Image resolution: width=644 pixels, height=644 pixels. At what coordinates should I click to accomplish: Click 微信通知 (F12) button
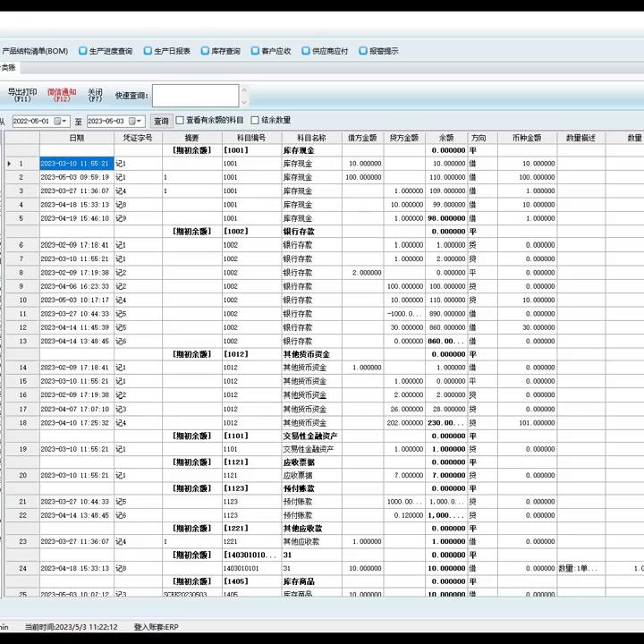coord(62,95)
